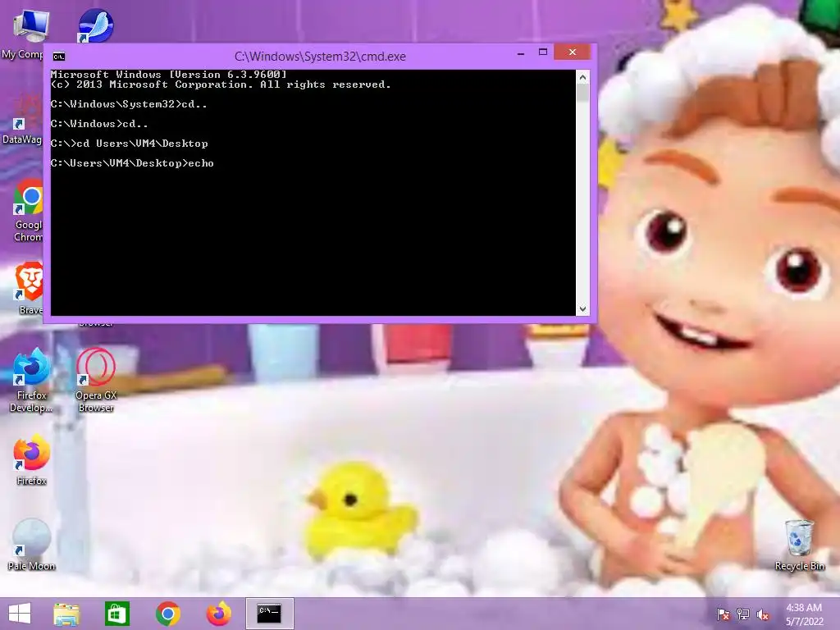Open the Action Center flag tray icon
The image size is (840, 630).
click(723, 614)
